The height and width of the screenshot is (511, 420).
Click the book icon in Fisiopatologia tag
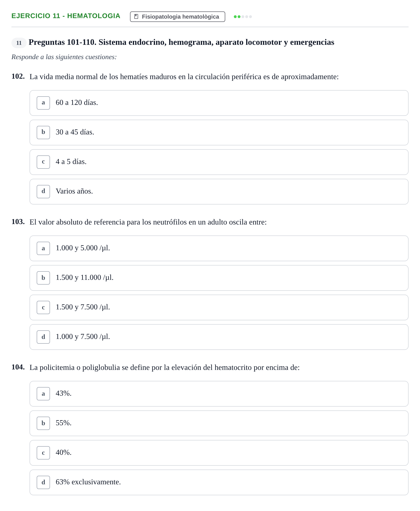coord(136,16)
